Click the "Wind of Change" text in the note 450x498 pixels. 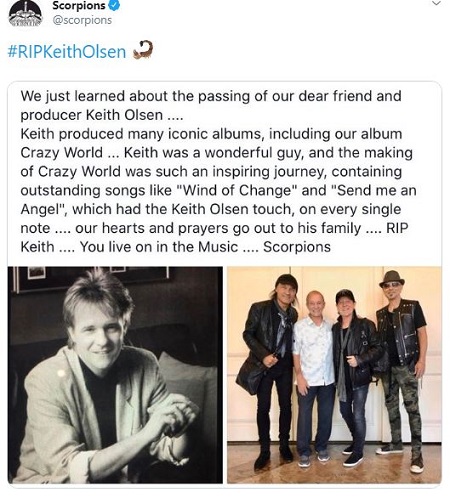(x=236, y=190)
